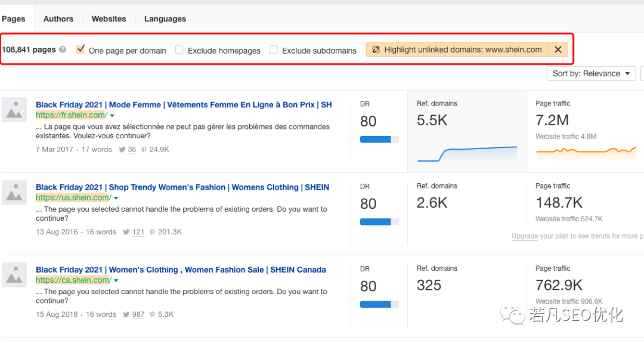Enable Exclude homepages checkbox
644x343 pixels.
pos(179,50)
